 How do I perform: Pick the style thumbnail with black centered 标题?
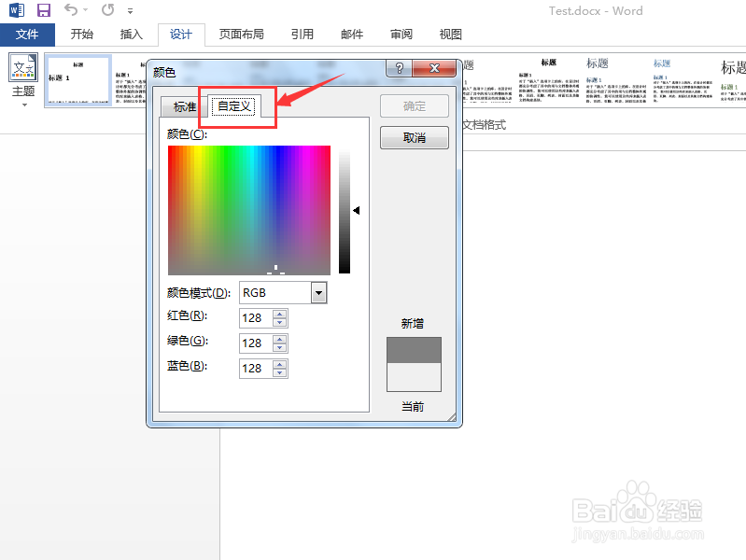[x=549, y=80]
